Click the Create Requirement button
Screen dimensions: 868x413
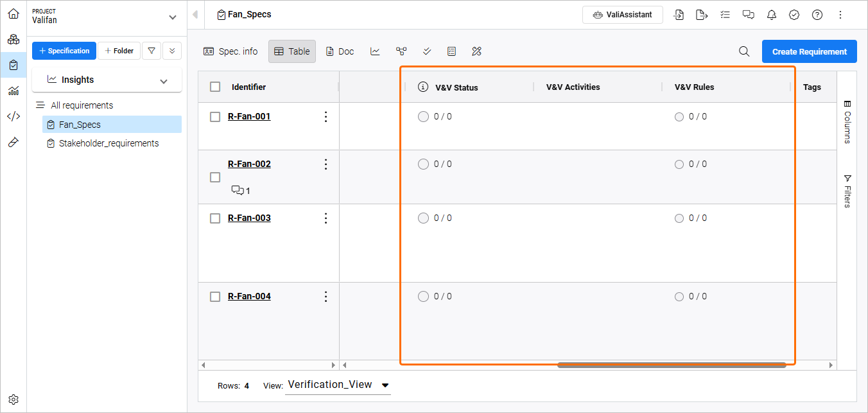[809, 51]
